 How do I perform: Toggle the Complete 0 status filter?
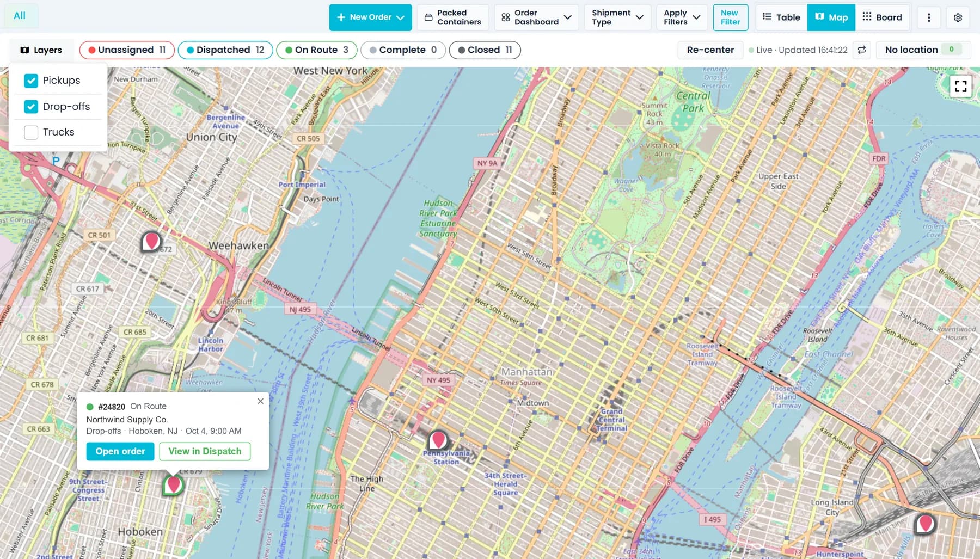pos(403,50)
